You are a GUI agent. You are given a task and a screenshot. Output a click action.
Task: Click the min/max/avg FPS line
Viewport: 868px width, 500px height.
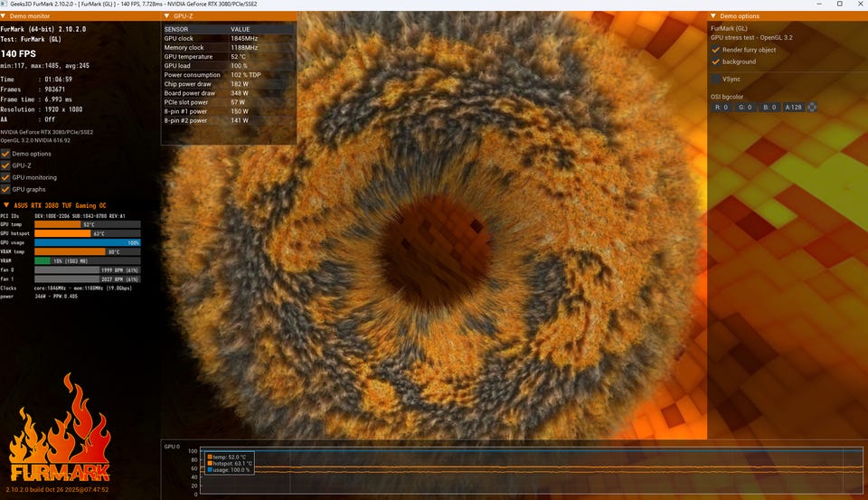point(45,65)
